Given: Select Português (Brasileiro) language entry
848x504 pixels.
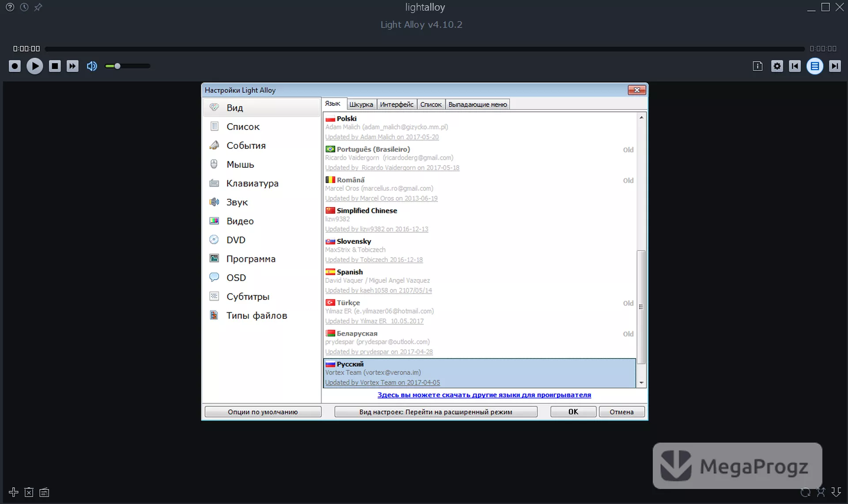Looking at the screenshot, I should pyautogui.click(x=480, y=158).
